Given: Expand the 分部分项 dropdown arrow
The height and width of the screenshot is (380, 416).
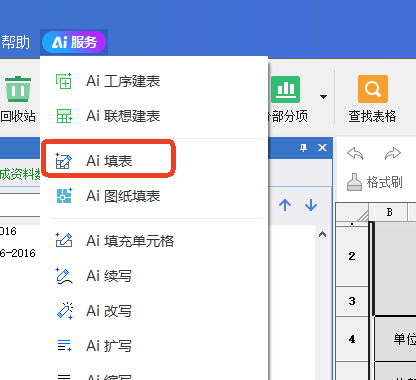Looking at the screenshot, I should (323, 97).
